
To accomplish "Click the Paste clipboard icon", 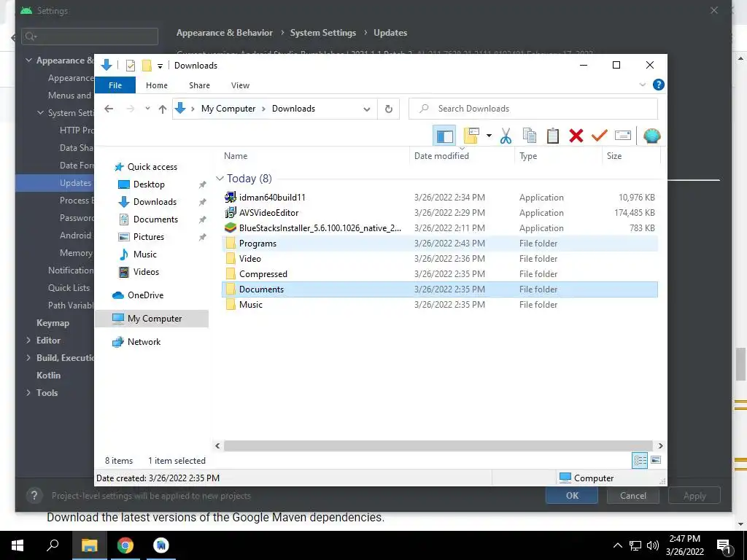I will pos(553,136).
